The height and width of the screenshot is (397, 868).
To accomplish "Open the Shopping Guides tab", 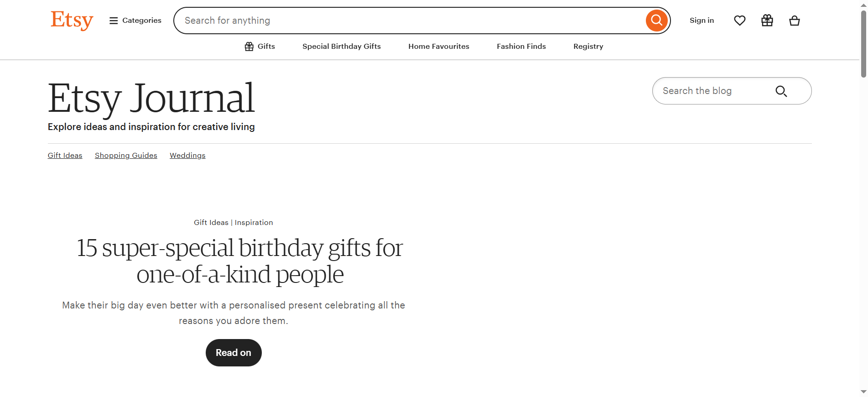I will pyautogui.click(x=126, y=155).
